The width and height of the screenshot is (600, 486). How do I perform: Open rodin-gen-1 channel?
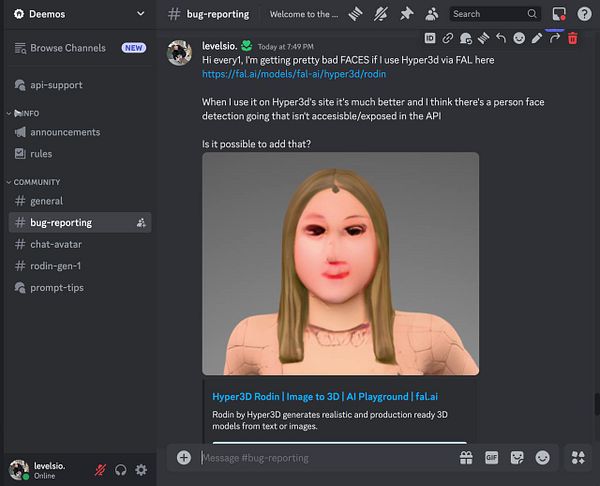[x=80, y=266]
